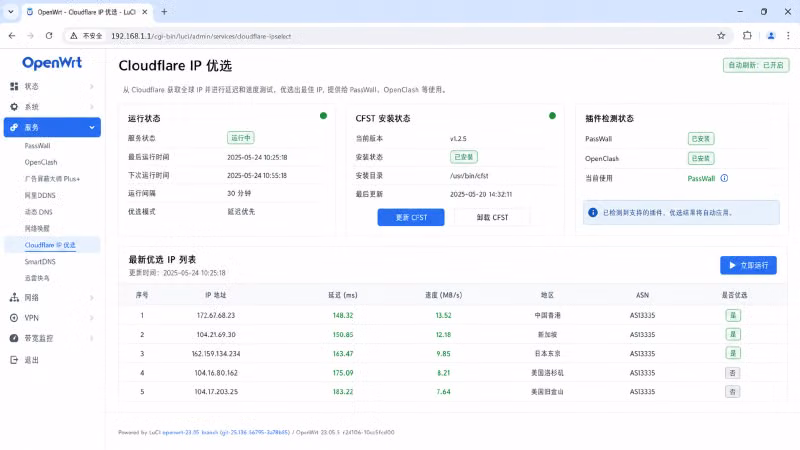
Task: Expand the VPN menu chevron
Action: coord(92,318)
